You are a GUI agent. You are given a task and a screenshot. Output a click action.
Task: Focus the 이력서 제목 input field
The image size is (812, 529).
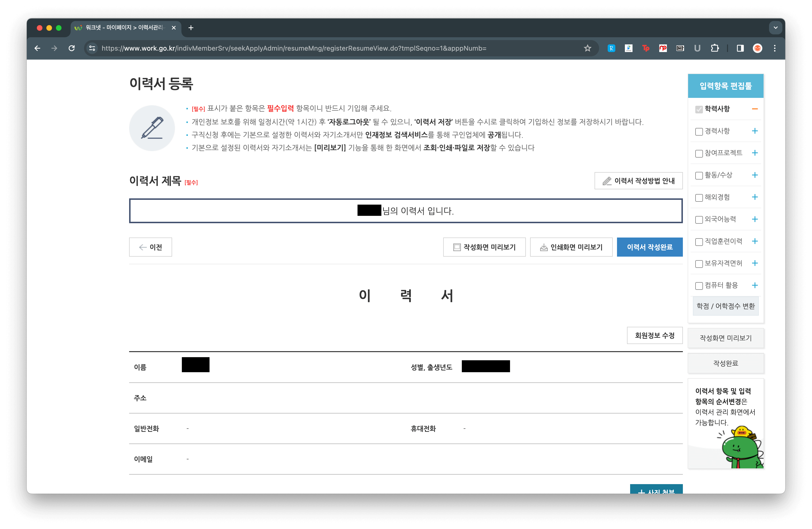tap(405, 211)
